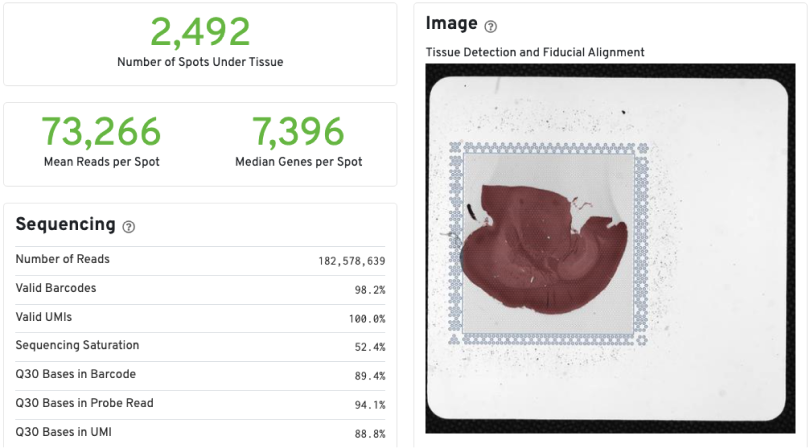
Task: Open the help tooltip next to Image
Action: pyautogui.click(x=490, y=27)
